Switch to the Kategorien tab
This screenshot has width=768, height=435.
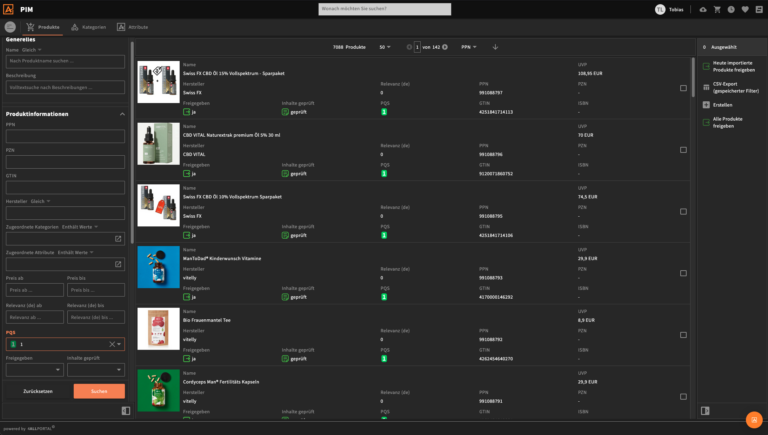89,27
